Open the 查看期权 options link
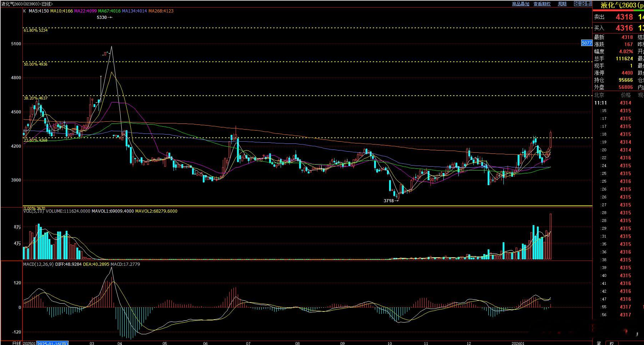Viewport: 644px width, 345px height. pyautogui.click(x=542, y=4)
